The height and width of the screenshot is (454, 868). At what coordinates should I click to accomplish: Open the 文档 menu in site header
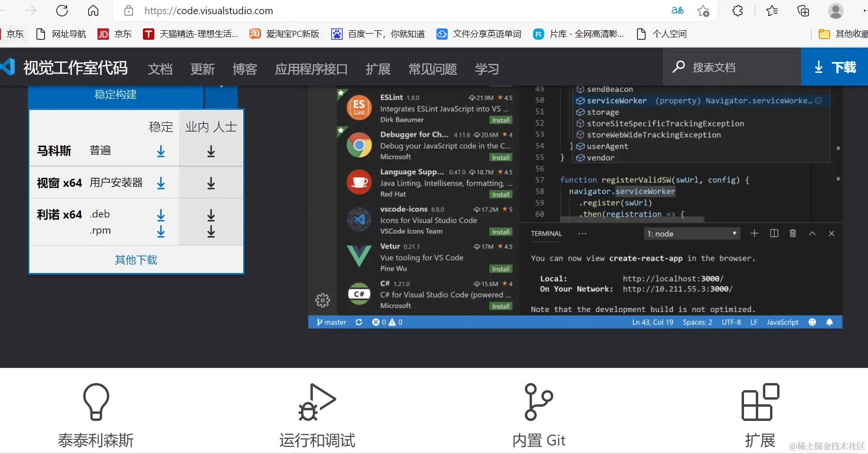tap(160, 69)
